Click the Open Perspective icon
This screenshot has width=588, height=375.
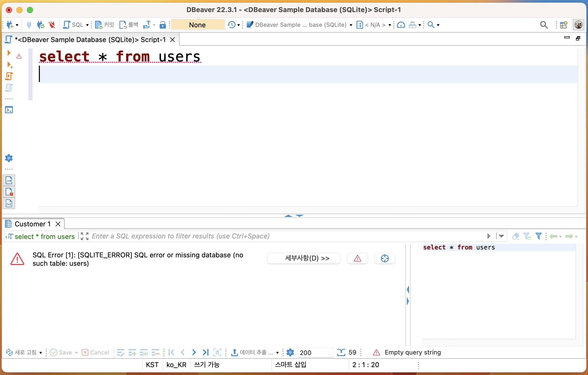564,25
